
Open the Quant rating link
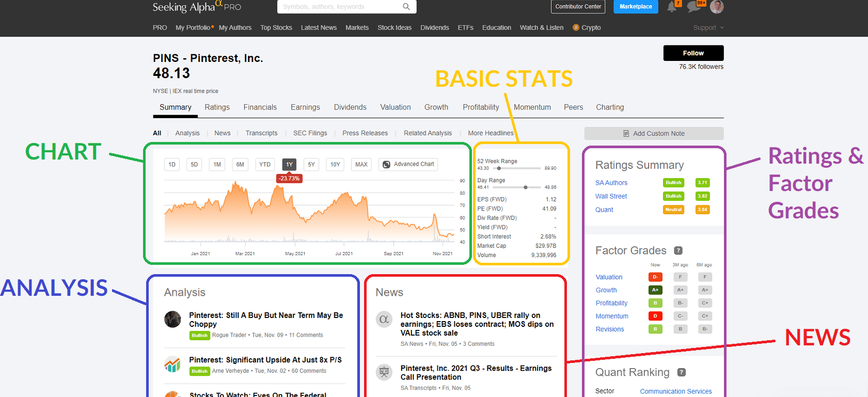604,210
